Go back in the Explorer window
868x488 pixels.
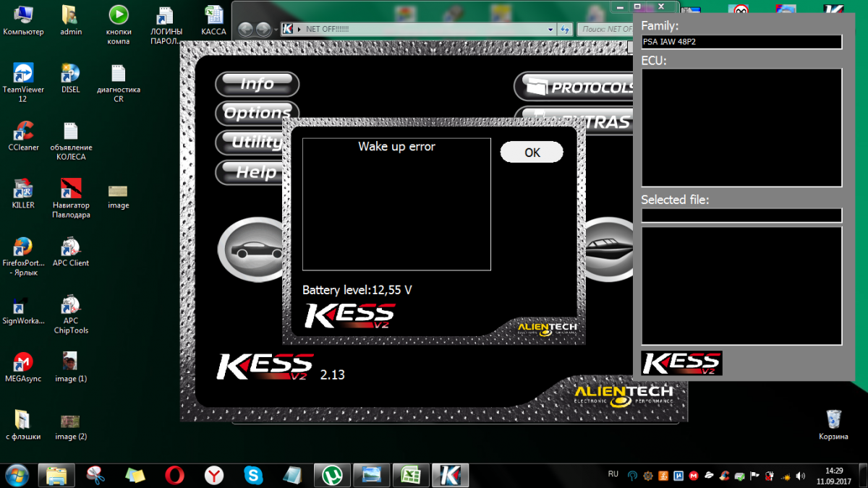click(245, 30)
